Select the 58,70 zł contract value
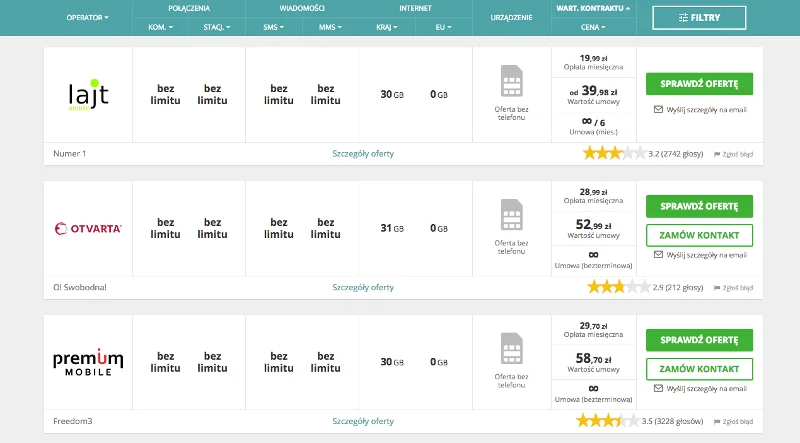This screenshot has height=443, width=800. 593,358
